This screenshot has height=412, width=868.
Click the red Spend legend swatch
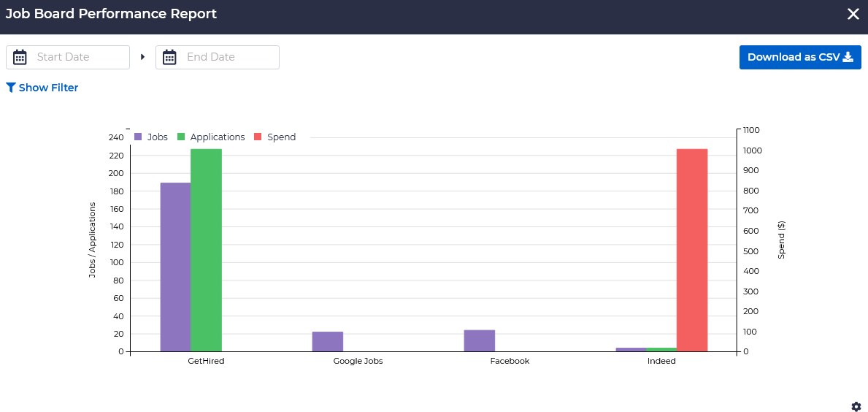[258, 137]
